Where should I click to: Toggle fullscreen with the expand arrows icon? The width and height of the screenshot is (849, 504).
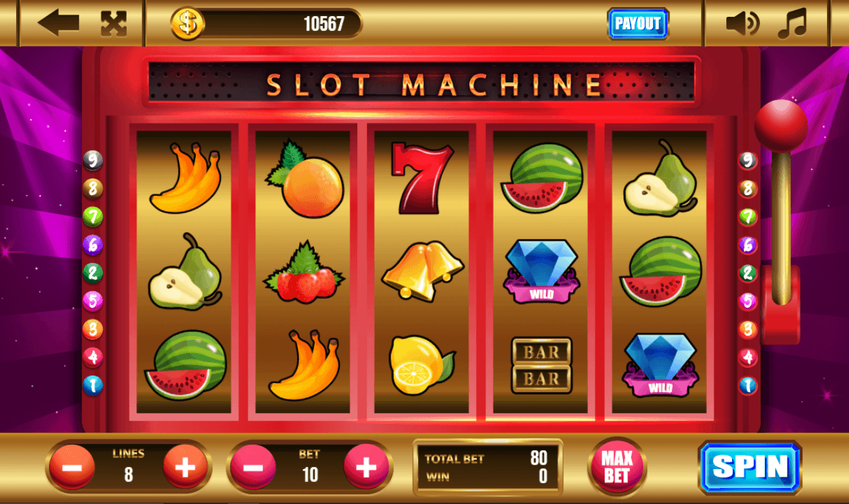114,23
